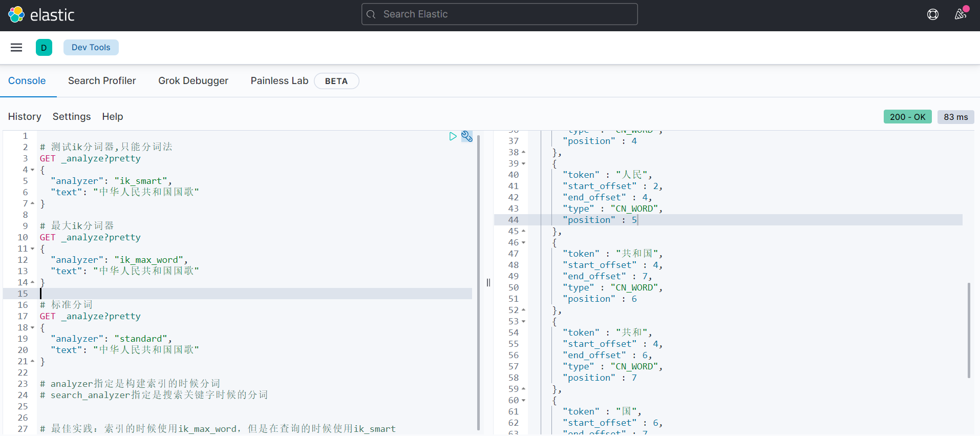Click the editor/output pane resize handle

488,282
